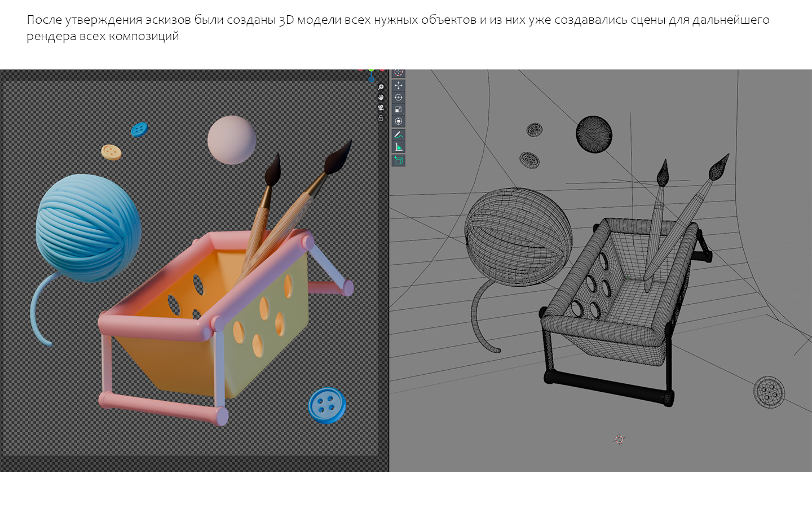Click the blue Z axis on the navigation gizmo
Screen dimensions: 812x508
pos(371,79)
